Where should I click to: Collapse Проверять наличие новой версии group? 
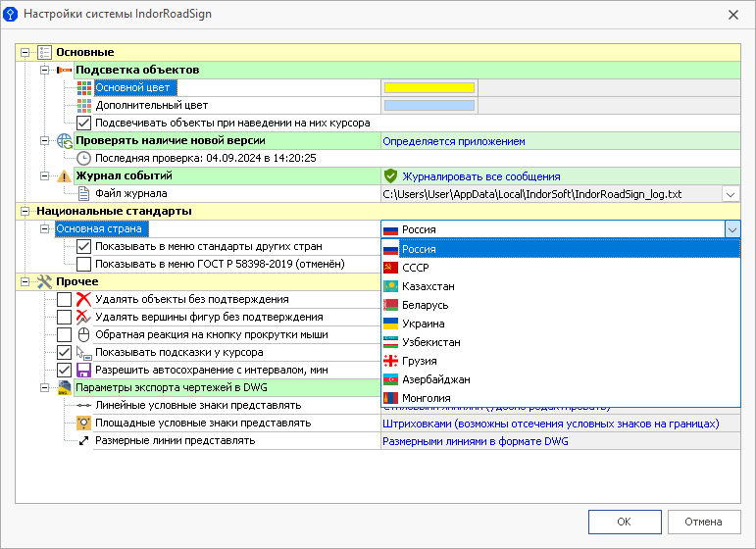point(44,141)
